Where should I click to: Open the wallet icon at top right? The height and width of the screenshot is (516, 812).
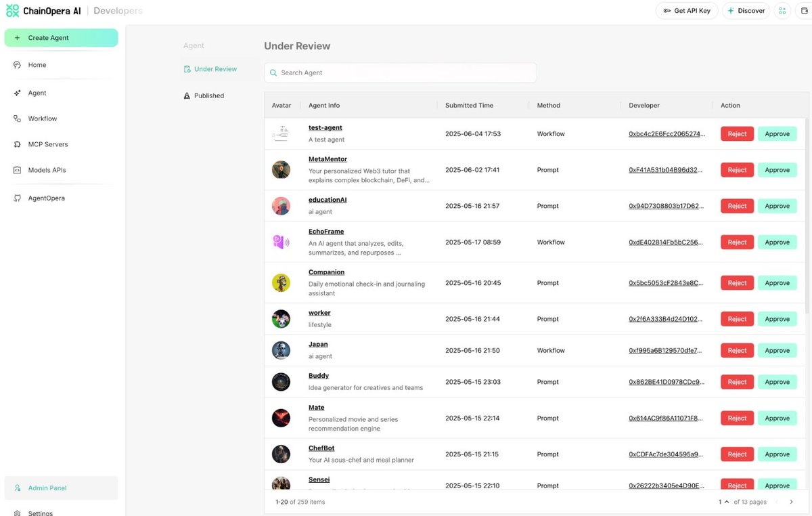805,11
